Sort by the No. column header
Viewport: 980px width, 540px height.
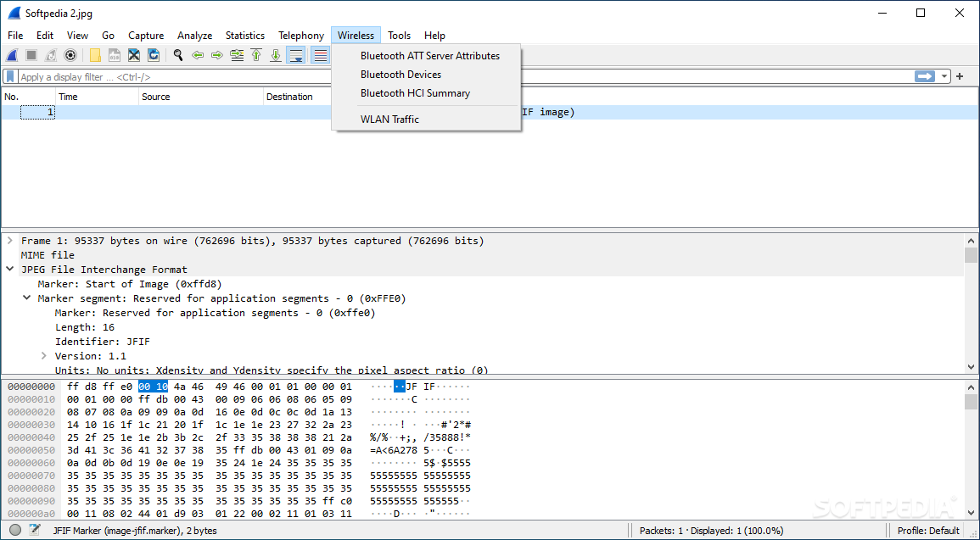28,97
